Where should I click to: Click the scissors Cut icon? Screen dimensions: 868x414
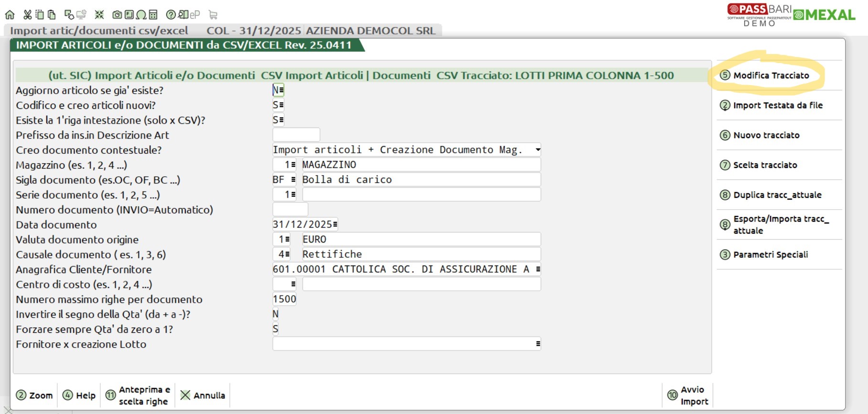[28, 15]
